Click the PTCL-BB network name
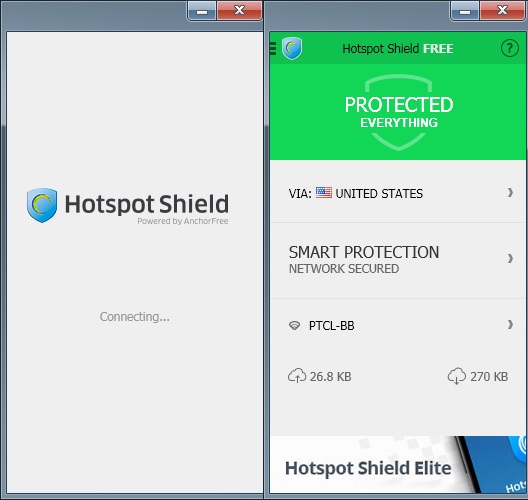Screen dimensions: 528x500 tap(331, 326)
